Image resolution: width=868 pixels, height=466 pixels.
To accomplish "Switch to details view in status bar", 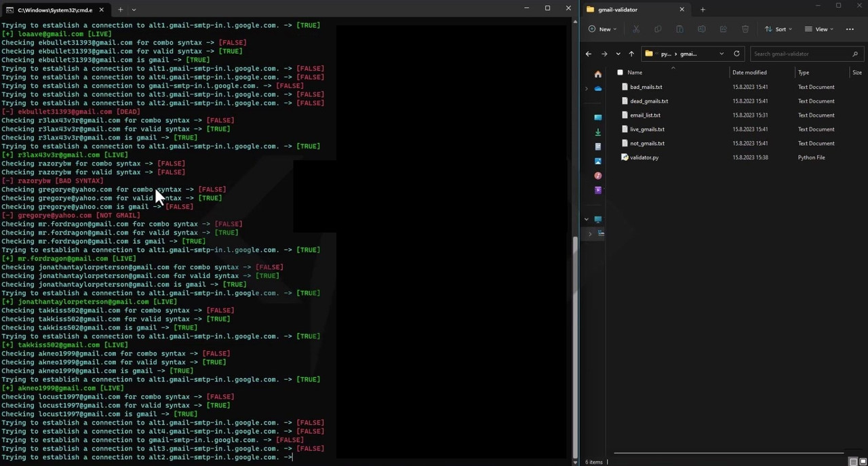I will (x=852, y=462).
